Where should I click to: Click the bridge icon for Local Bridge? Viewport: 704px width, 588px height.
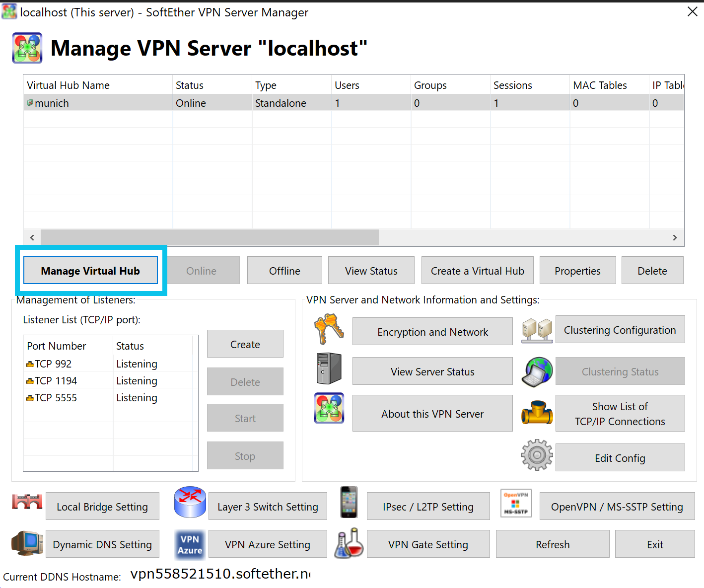(27, 502)
